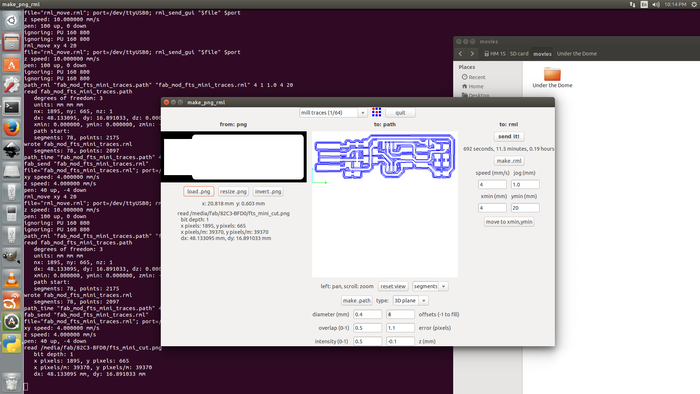Click the intensity (0-1) input field

coord(367,341)
